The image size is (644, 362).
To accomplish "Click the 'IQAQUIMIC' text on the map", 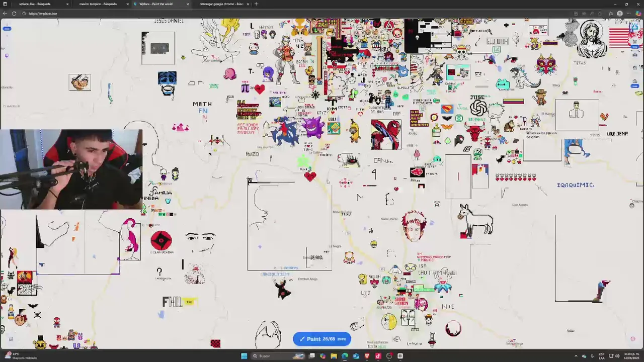I will click(576, 185).
